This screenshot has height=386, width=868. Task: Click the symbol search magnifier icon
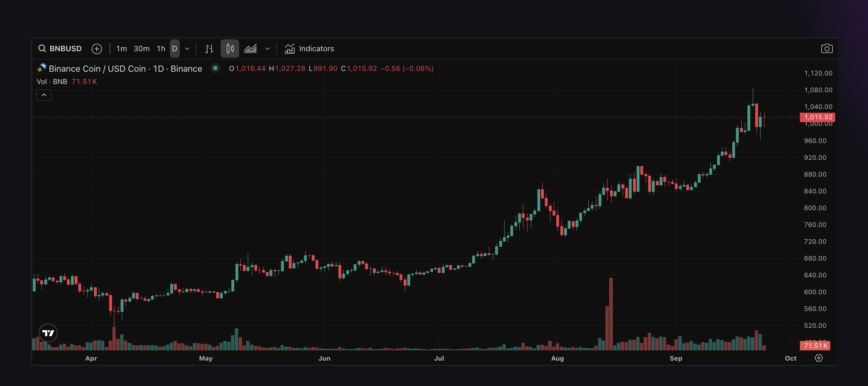pos(42,49)
